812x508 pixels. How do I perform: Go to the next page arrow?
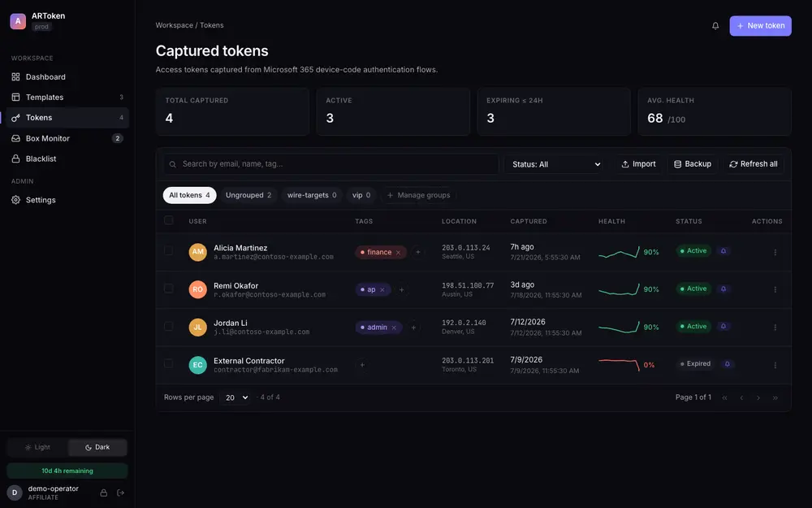click(x=758, y=397)
